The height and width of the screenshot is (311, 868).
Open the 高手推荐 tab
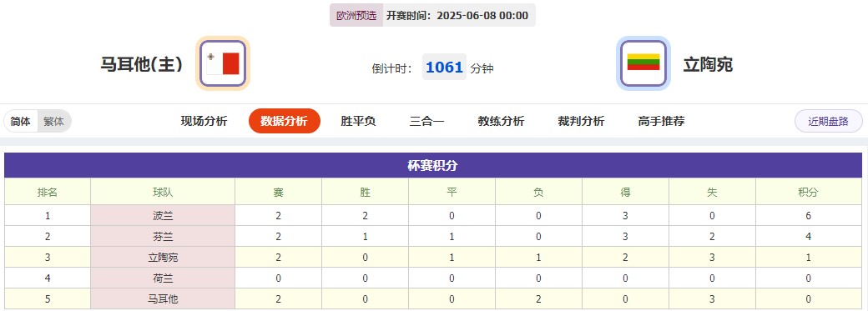[x=662, y=121]
